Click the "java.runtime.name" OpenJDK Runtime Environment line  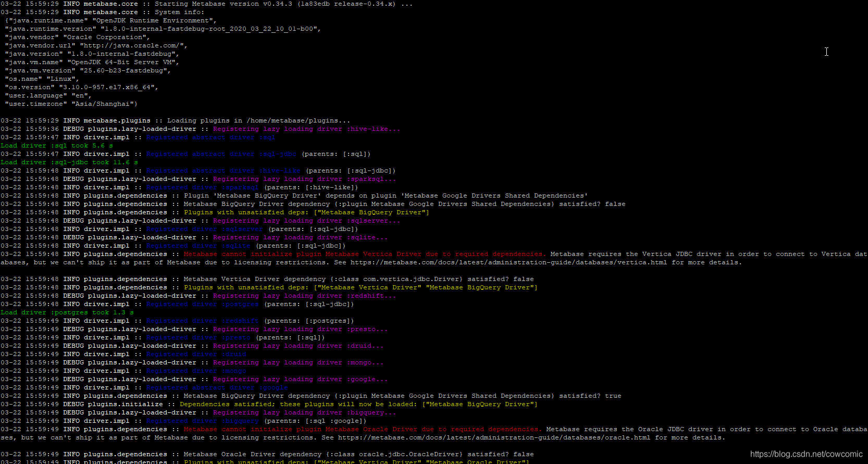(x=111, y=20)
